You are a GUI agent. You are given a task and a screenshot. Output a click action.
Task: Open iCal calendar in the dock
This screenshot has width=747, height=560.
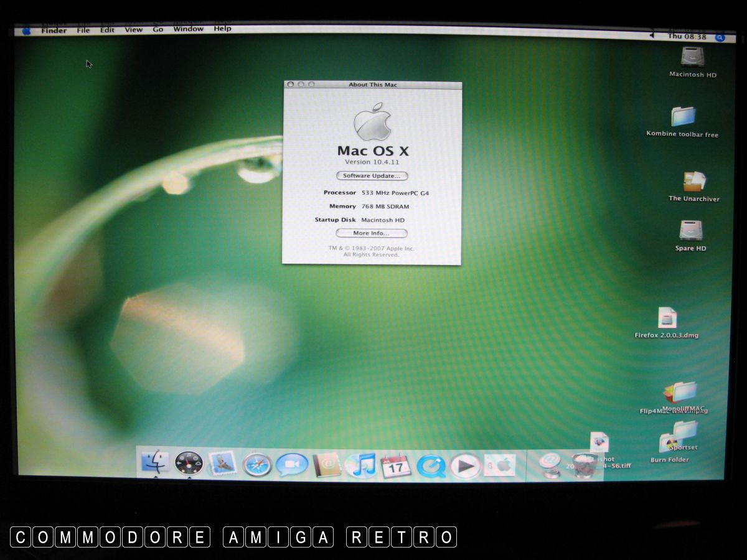[395, 465]
